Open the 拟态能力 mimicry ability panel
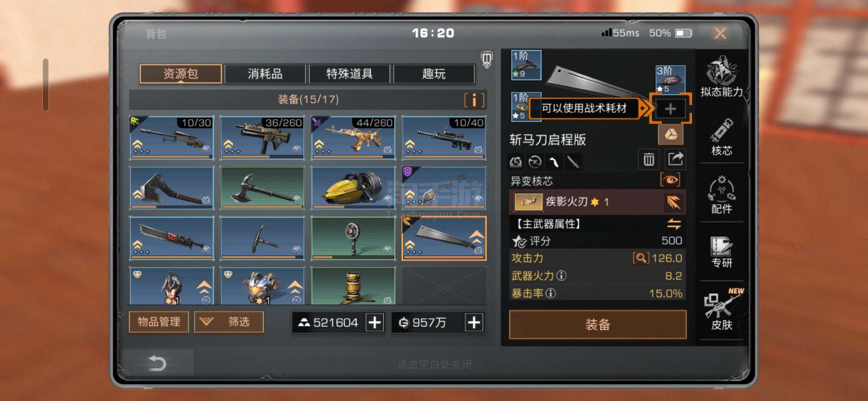 coord(721,76)
